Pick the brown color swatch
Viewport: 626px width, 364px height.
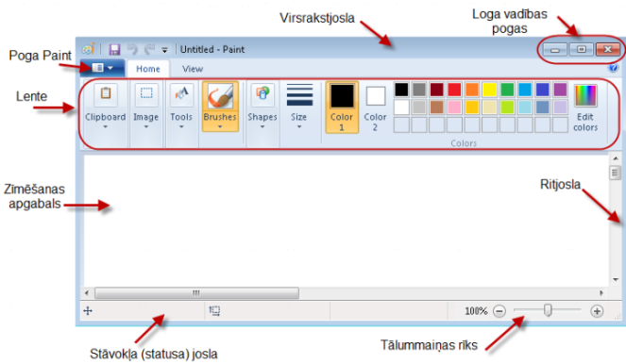(437, 108)
